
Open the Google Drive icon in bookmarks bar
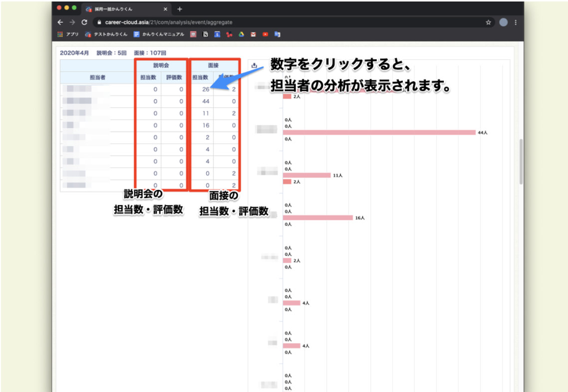[x=242, y=34]
